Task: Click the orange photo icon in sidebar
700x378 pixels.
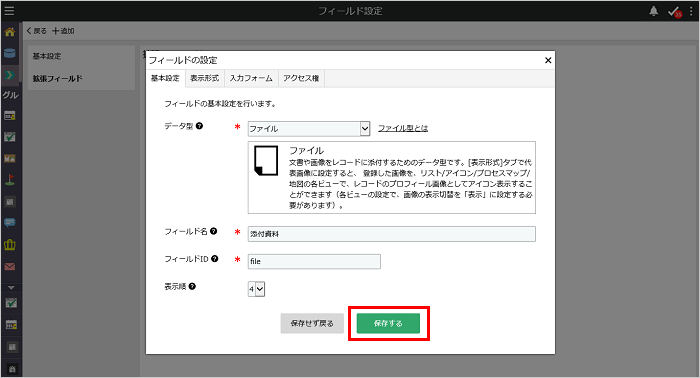Action: click(x=10, y=158)
